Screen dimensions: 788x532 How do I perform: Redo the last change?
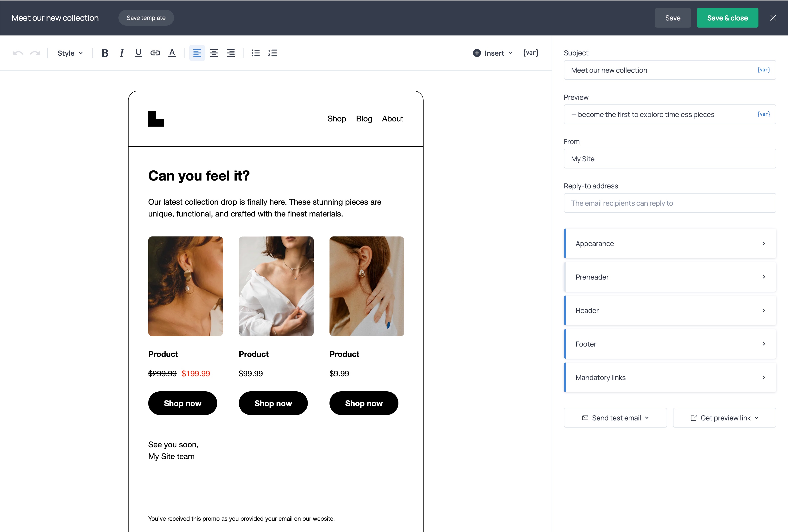[35, 53]
